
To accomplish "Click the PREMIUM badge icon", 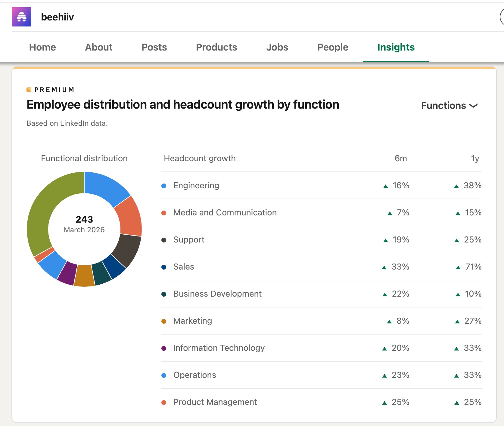I will pos(29,89).
